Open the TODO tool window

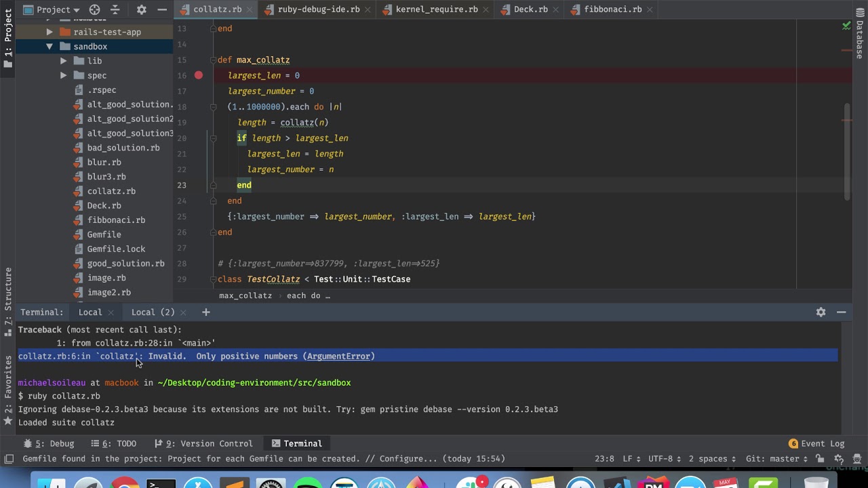[114, 444]
